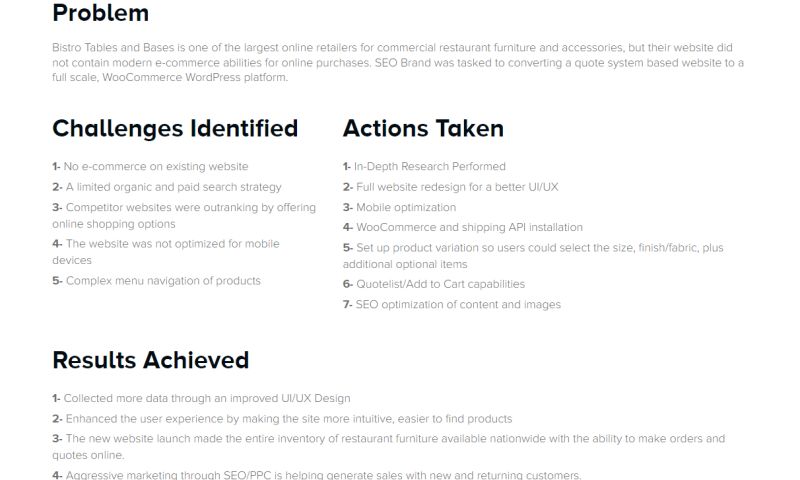Click the Challenges Identified heading

175,129
